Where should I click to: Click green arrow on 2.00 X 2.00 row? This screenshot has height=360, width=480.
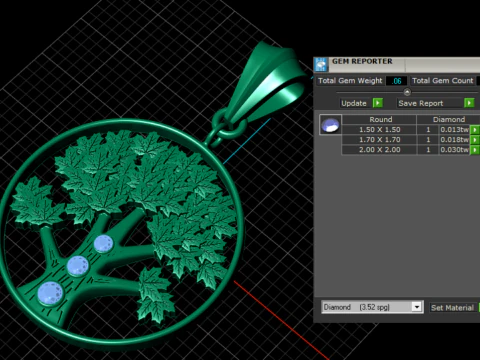tap(475, 150)
